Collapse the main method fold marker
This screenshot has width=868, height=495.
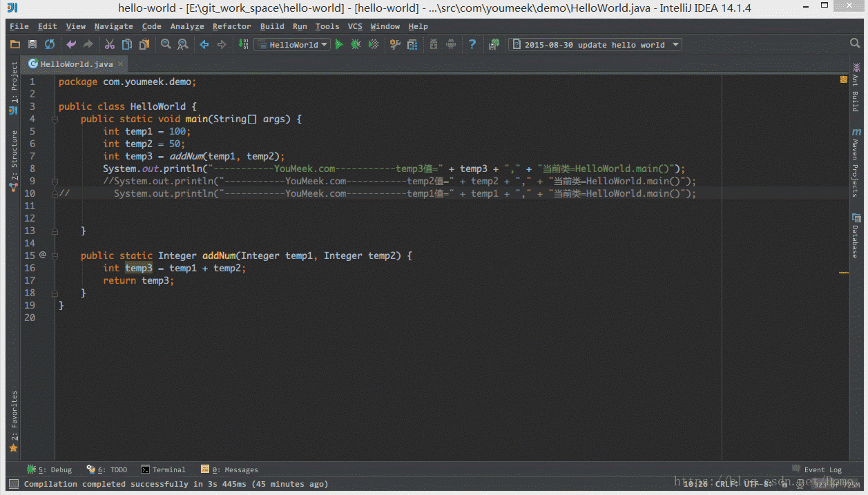click(x=55, y=119)
